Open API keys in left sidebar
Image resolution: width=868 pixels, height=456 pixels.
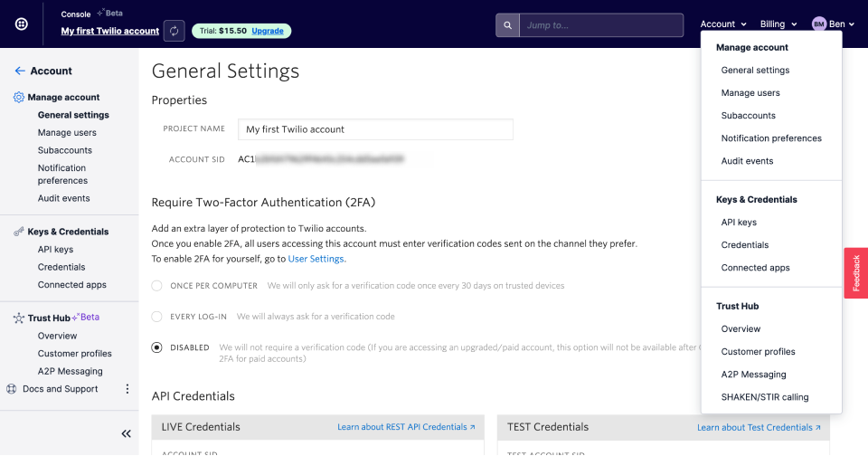55,250
